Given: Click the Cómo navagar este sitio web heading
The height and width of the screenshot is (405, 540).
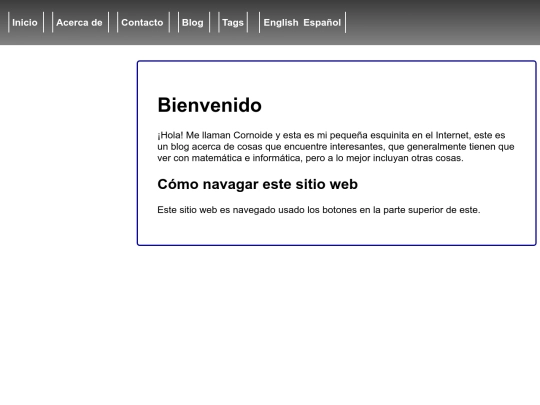Looking at the screenshot, I should (258, 184).
